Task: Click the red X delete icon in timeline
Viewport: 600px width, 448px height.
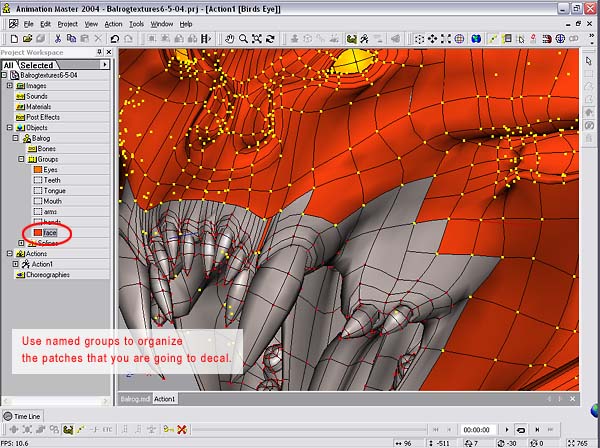Action: click(182, 429)
